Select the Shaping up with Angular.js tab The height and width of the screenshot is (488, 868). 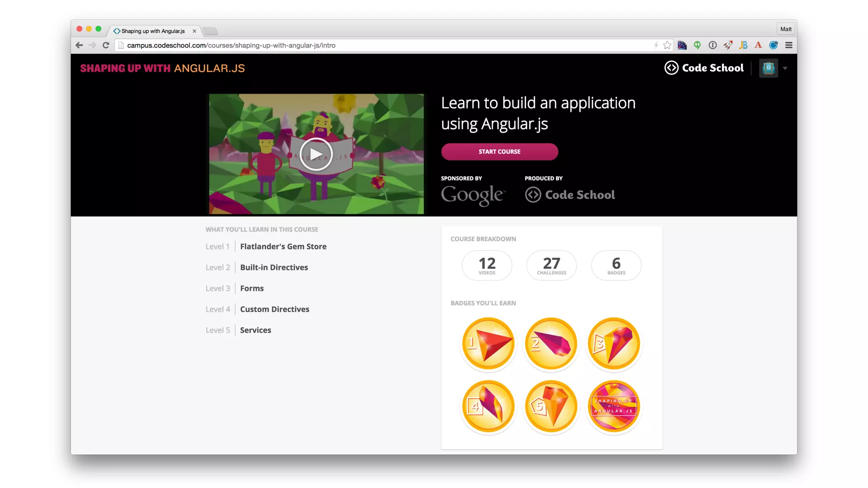(x=153, y=31)
